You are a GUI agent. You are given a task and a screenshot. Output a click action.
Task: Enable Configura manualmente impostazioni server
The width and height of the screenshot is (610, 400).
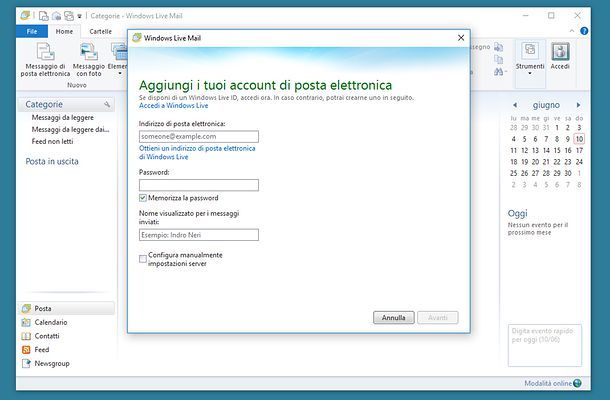click(143, 259)
